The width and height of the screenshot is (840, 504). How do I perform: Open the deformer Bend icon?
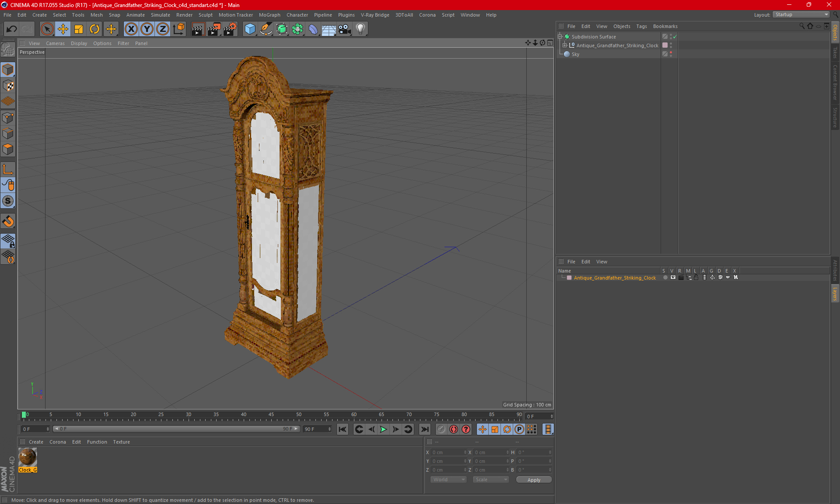tap(313, 29)
